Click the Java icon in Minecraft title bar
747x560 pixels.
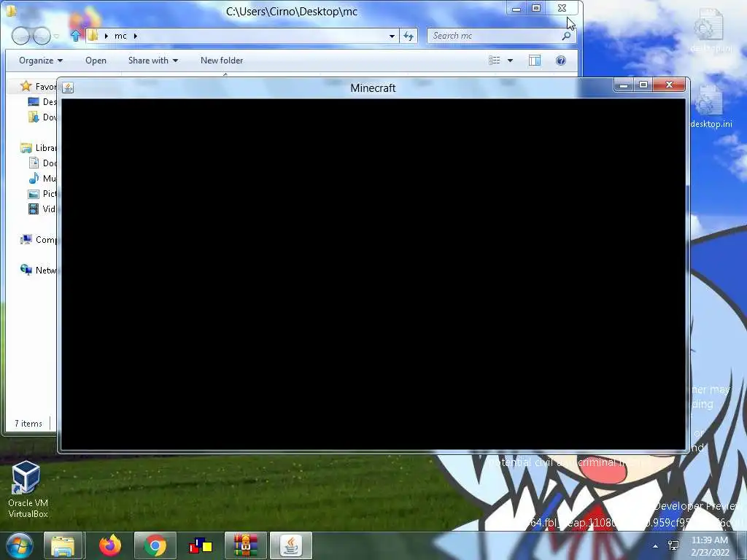68,87
